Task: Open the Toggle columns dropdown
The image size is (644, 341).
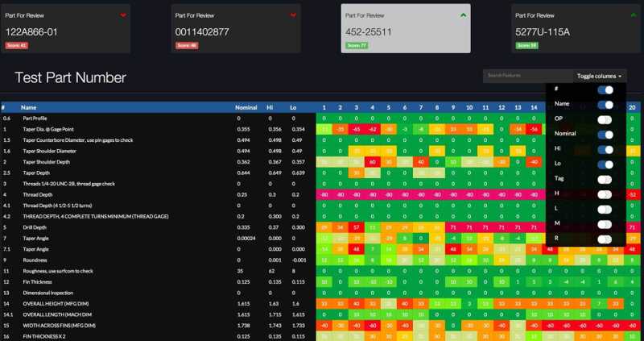Action: [599, 76]
